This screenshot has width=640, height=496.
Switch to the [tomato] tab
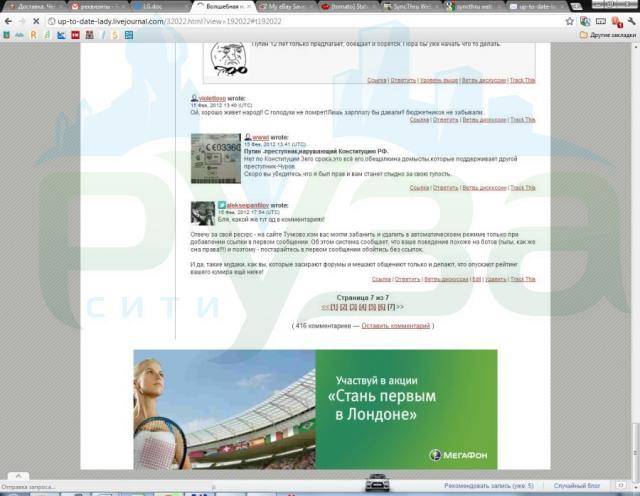(x=349, y=7)
